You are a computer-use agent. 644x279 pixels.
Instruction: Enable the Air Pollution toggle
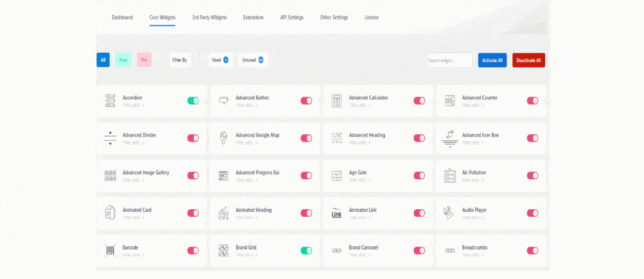tap(533, 175)
